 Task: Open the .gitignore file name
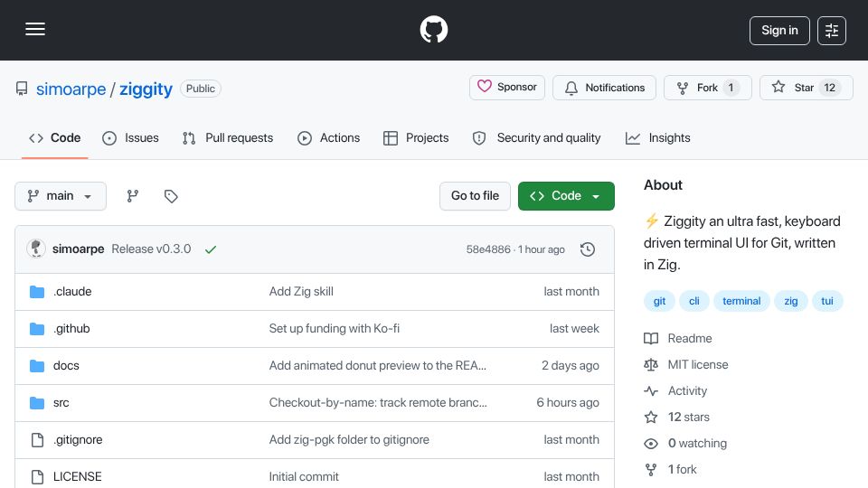pos(78,440)
